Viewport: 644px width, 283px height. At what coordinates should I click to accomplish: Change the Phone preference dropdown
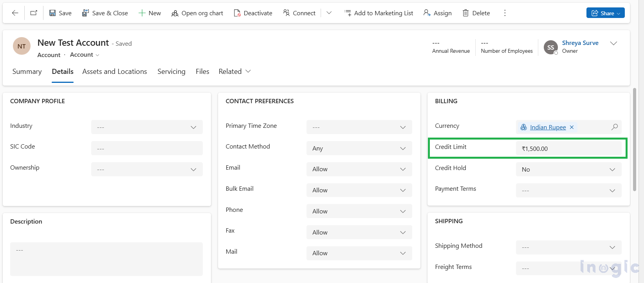pyautogui.click(x=359, y=211)
